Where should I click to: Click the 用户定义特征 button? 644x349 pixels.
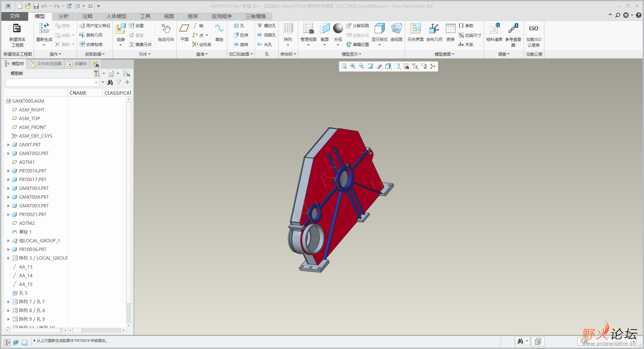coord(95,26)
